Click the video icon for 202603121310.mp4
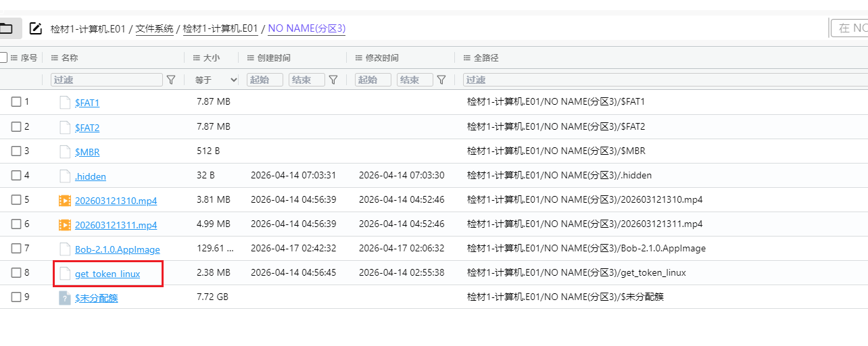Image resolution: width=868 pixels, height=346 pixels. point(65,200)
